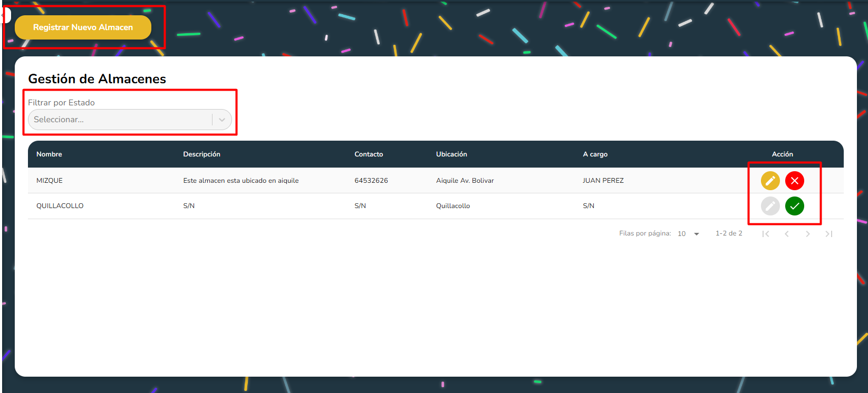This screenshot has height=393, width=868.
Task: Deactivate MIZQUE using the red X icon
Action: click(x=794, y=181)
